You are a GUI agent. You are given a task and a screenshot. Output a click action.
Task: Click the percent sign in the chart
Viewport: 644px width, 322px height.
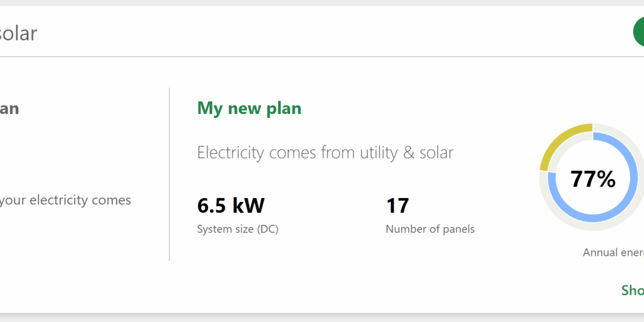pos(606,179)
